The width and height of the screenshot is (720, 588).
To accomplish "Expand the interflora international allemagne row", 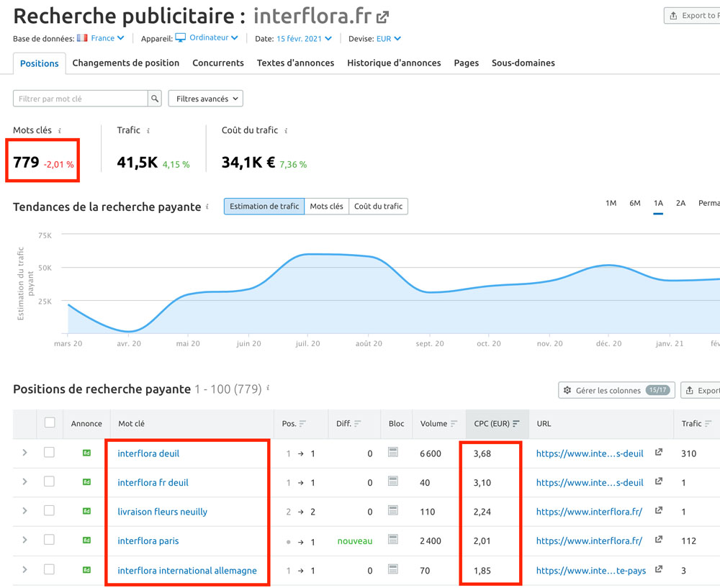I will click(x=24, y=569).
